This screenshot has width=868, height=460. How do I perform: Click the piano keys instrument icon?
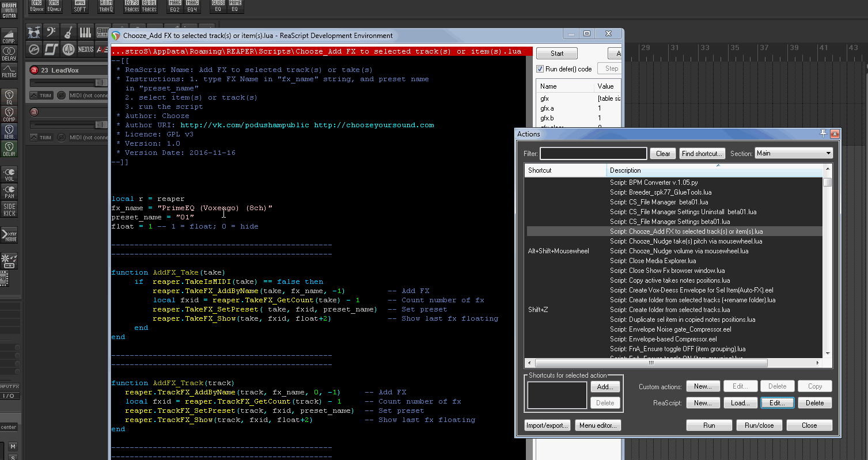click(85, 32)
